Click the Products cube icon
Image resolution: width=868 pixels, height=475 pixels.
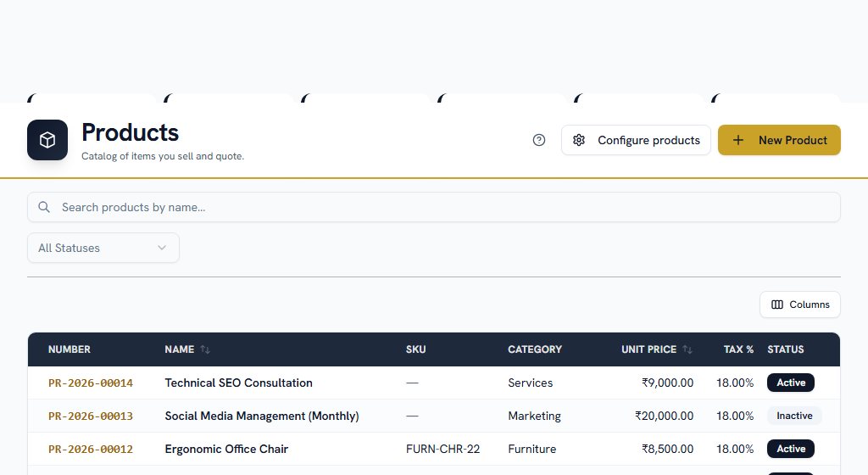click(x=47, y=140)
